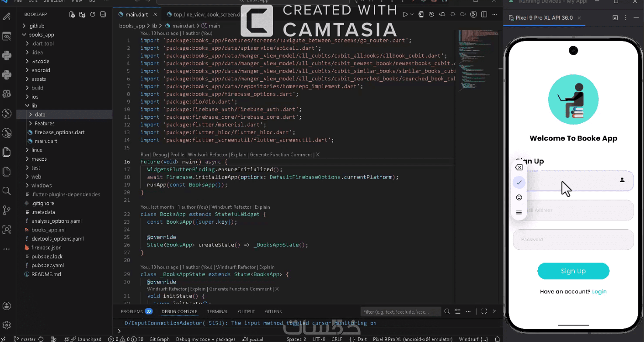
Task: Maximize the bottom panel
Action: tap(484, 311)
